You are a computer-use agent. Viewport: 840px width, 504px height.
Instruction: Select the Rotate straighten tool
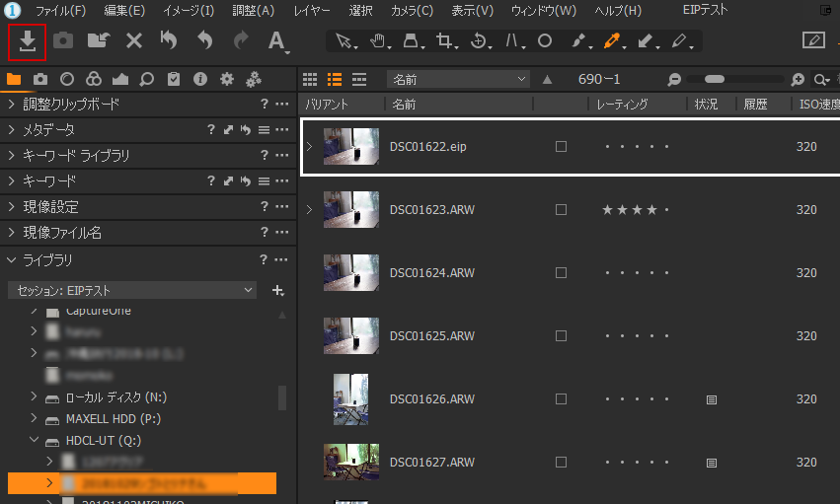pyautogui.click(x=479, y=41)
